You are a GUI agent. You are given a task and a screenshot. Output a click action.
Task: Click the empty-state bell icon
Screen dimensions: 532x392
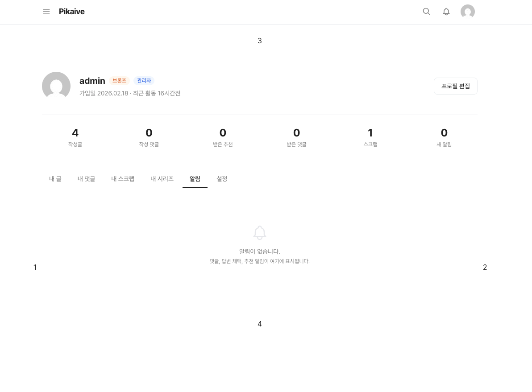(x=260, y=233)
